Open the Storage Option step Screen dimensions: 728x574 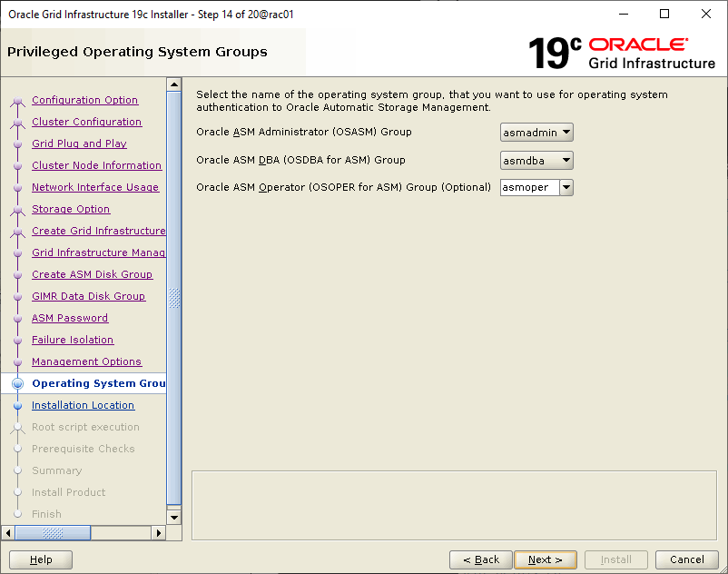(x=71, y=209)
